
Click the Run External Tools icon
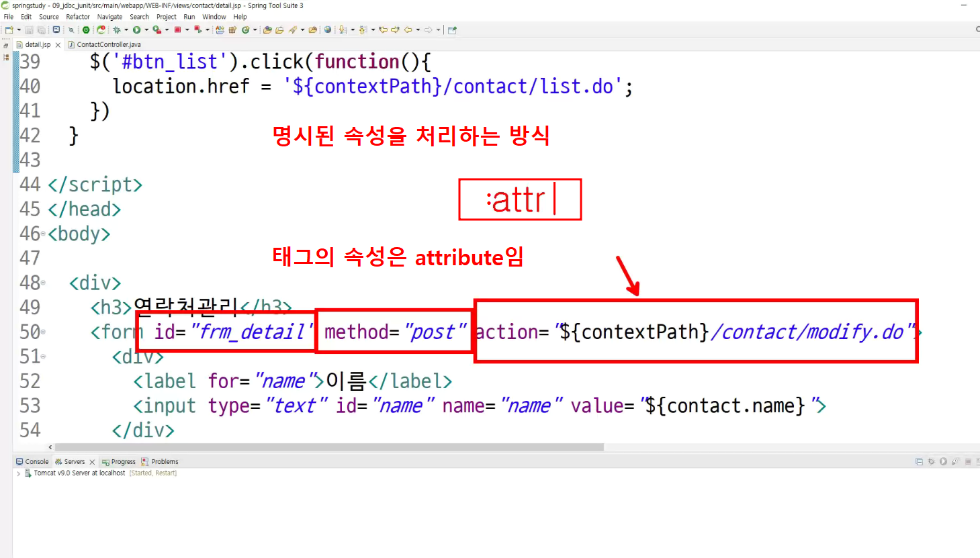coord(157,30)
